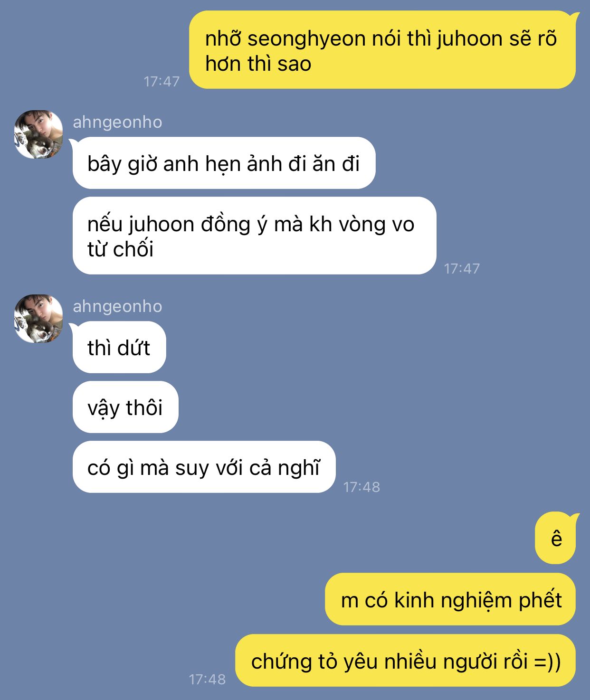This screenshot has height=700, width=590.
Task: Tap the '=))' emoticon in the last message
Action: point(547,661)
